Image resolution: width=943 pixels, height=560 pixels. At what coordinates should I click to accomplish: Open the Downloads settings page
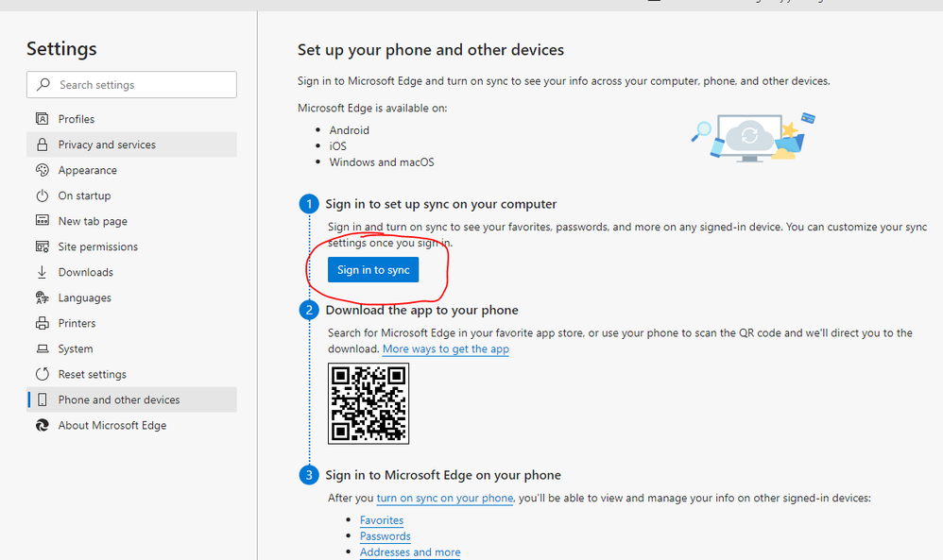click(131, 272)
